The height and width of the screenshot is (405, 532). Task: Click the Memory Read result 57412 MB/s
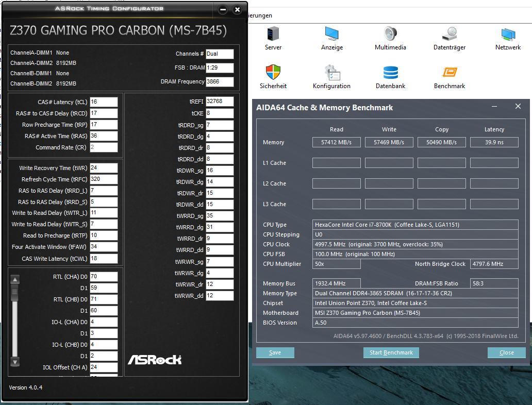tap(336, 142)
